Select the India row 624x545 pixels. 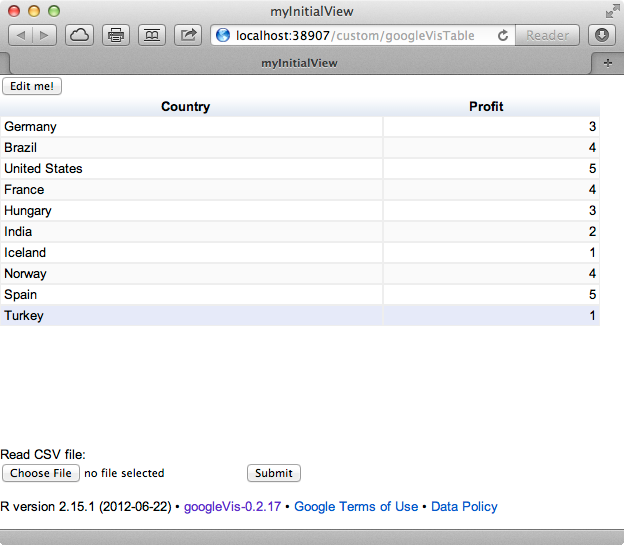(300, 232)
